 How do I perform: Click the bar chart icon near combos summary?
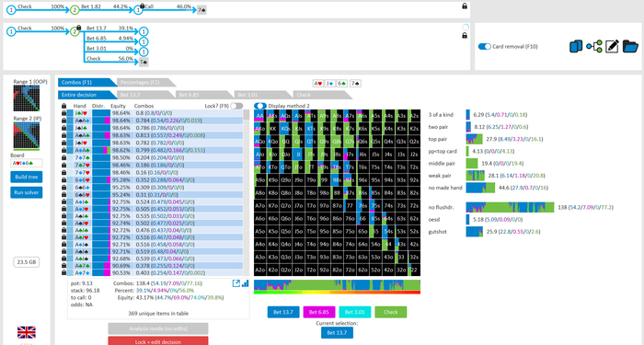(246, 283)
